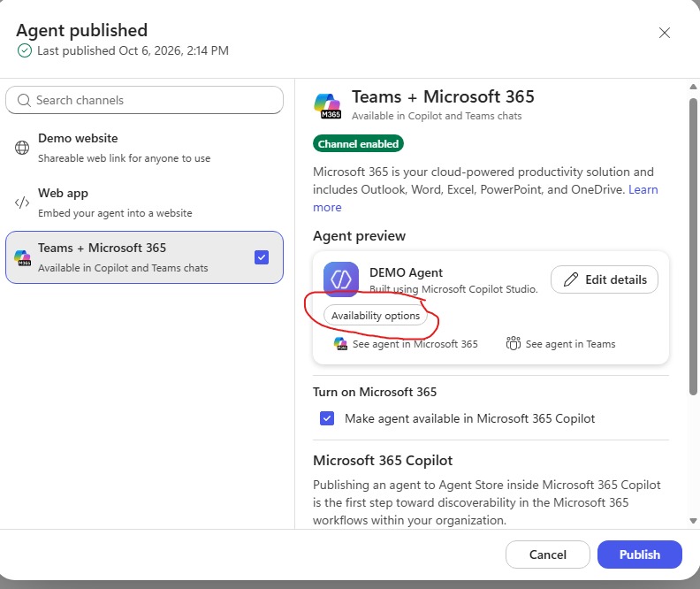Click the DEMO Agent avatar icon
Image resolution: width=700 pixels, height=589 pixels.
click(341, 279)
